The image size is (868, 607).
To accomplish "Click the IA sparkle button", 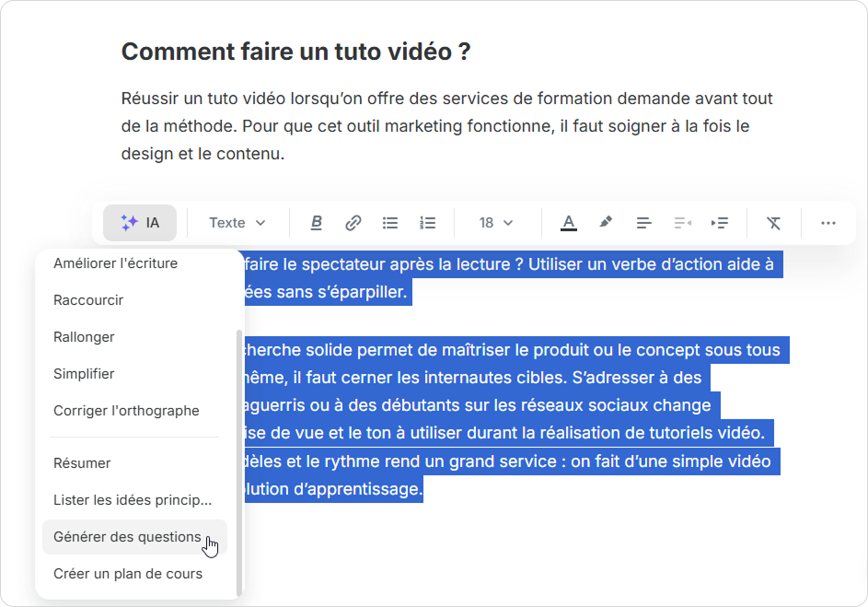I will 140,223.
